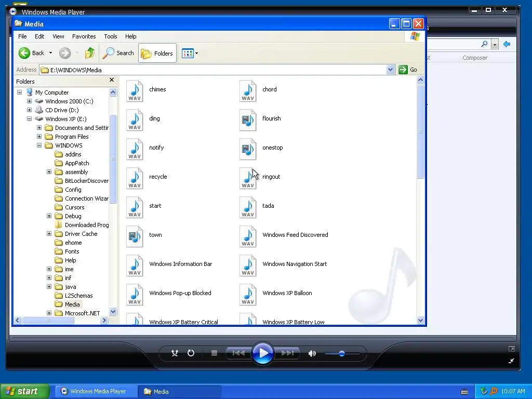Click Stop in Windows Media Player

click(214, 353)
